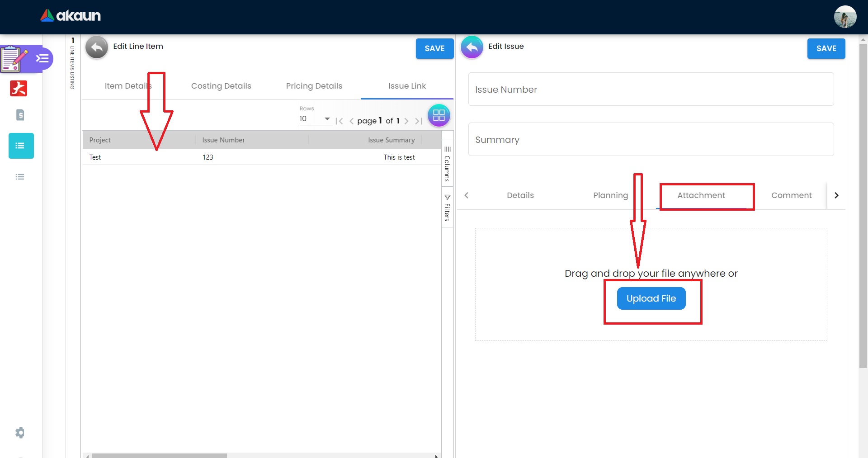Select the highlighted teal list icon in sidebar
Viewport: 868px width, 458px height.
coord(21,146)
